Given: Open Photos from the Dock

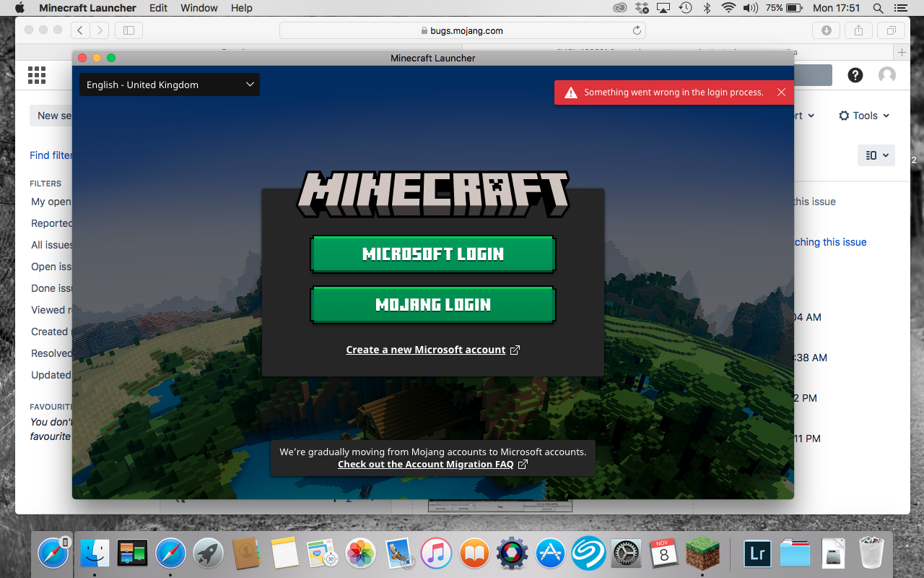Looking at the screenshot, I should (x=360, y=554).
